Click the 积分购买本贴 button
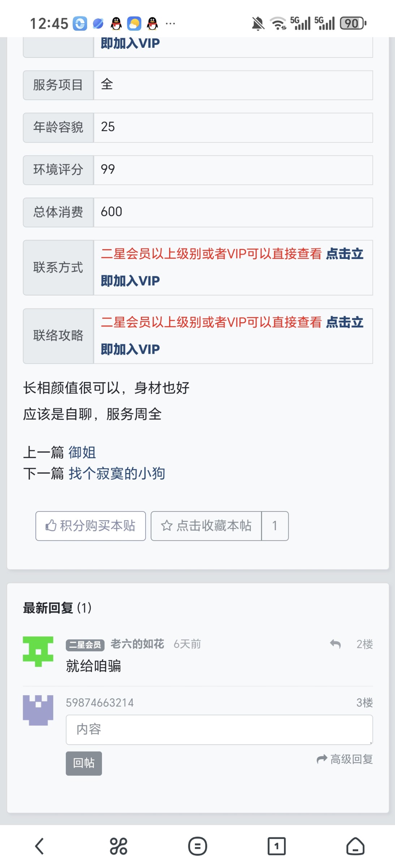Image resolution: width=395 pixels, height=868 pixels. pyautogui.click(x=91, y=526)
